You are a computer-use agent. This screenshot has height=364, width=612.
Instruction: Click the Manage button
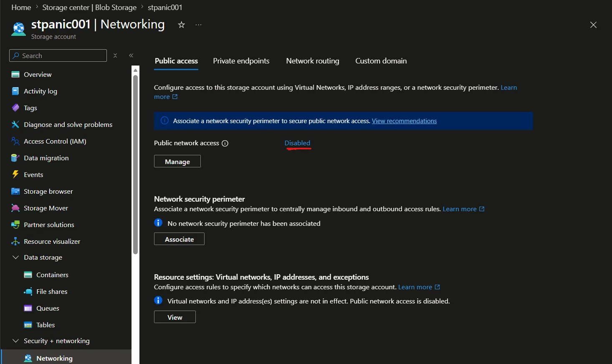tap(177, 162)
